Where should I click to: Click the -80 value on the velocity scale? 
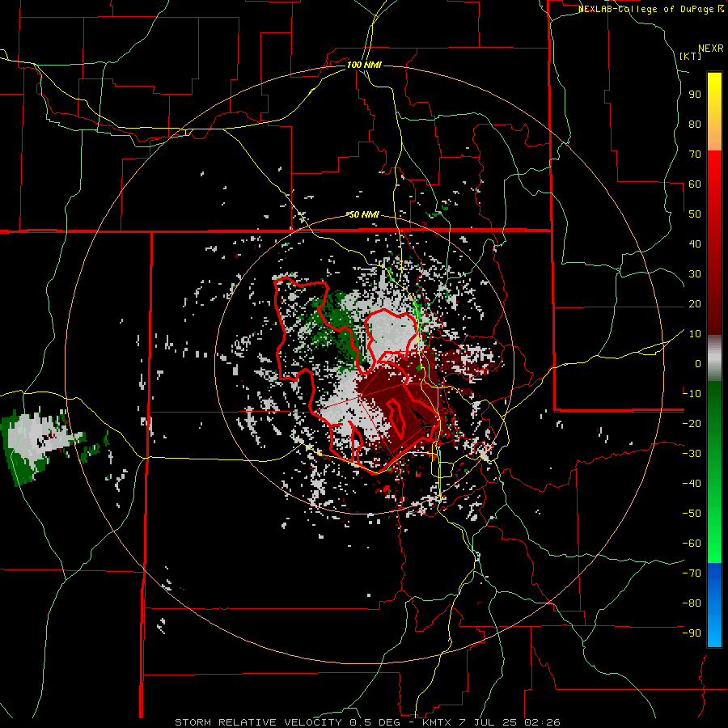click(692, 603)
